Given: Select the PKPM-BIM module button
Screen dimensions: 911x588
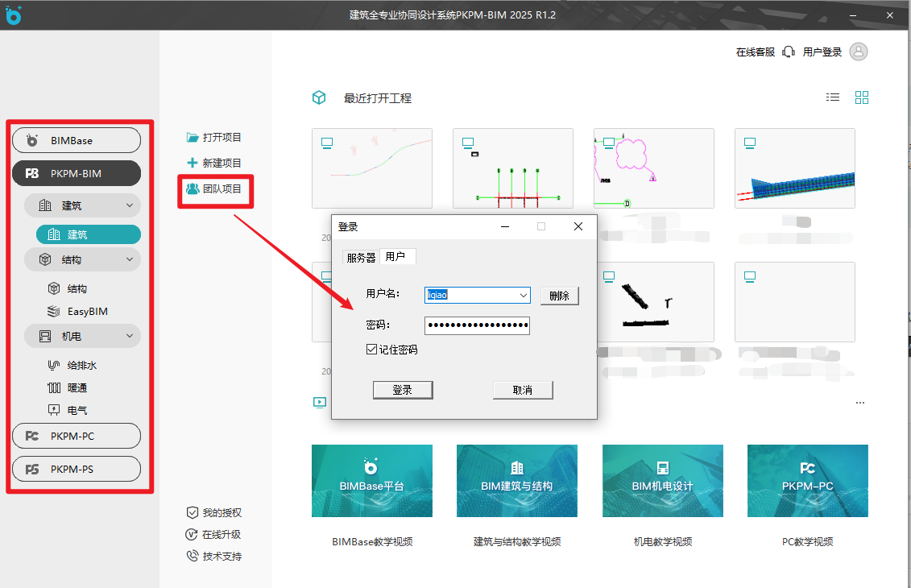Looking at the screenshot, I should tap(77, 173).
